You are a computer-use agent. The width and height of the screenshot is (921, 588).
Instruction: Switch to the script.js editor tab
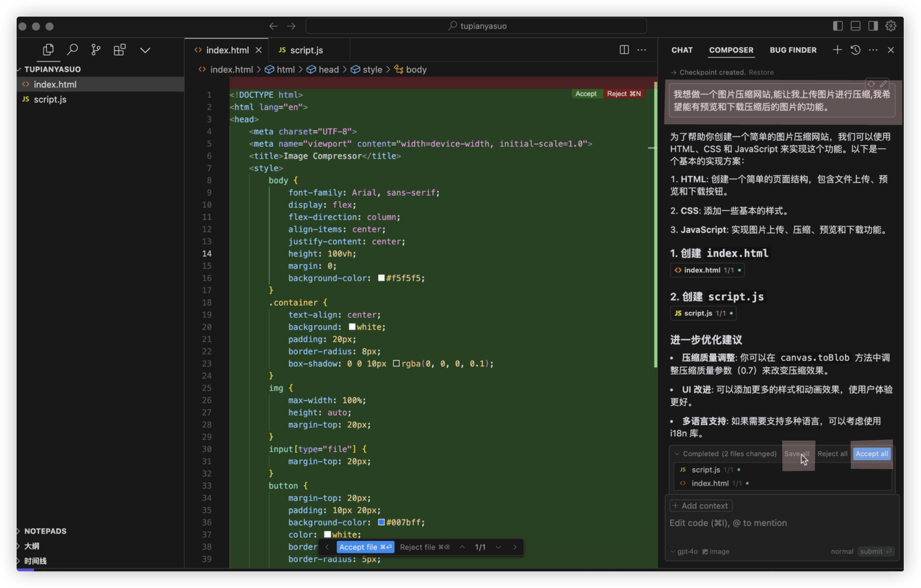306,50
